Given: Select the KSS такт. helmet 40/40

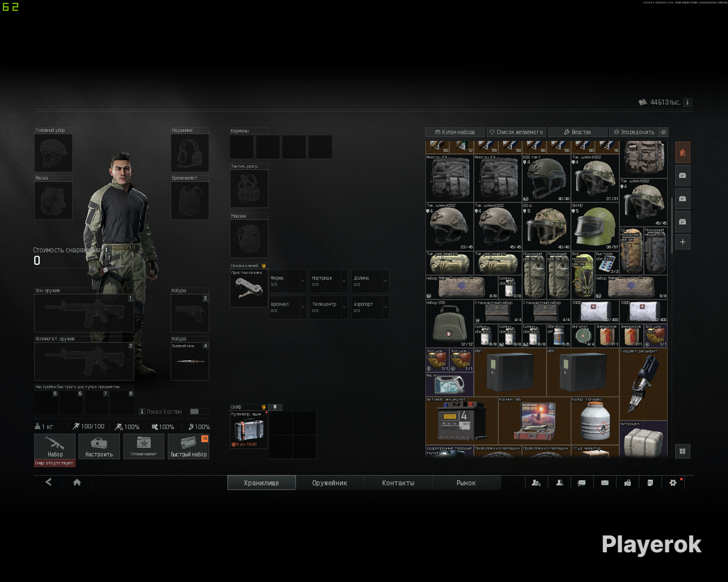Looking at the screenshot, I should click(x=546, y=178).
